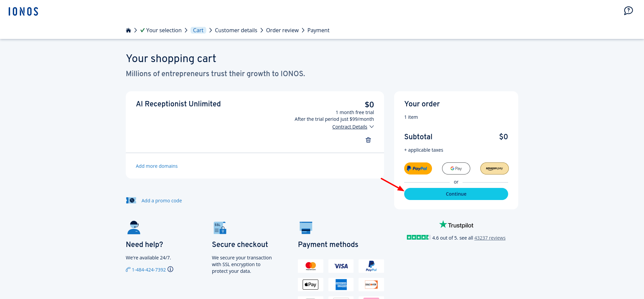Click the American Express logo

(x=341, y=285)
